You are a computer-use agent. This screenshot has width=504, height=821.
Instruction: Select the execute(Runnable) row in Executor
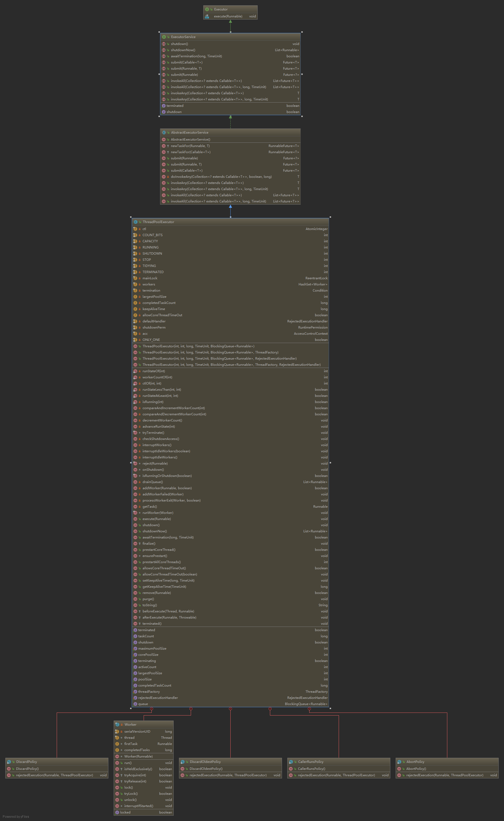pos(230,16)
